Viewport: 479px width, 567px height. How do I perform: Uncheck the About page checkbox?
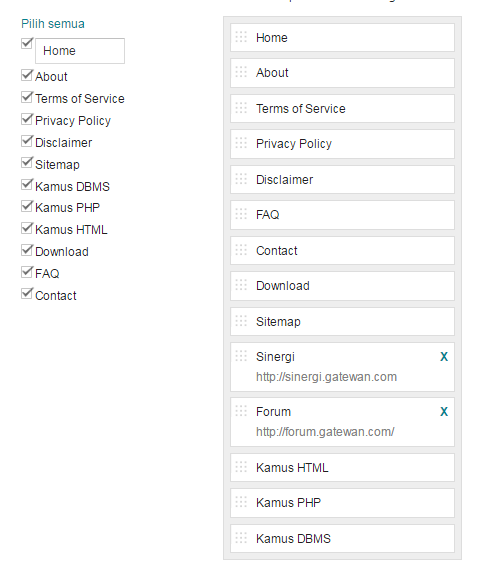pos(27,75)
